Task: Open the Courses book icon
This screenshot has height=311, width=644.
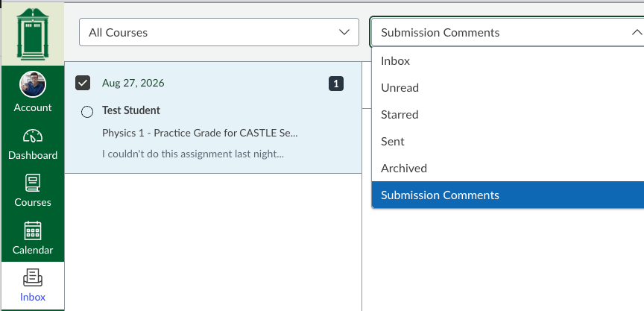Action: pos(33,183)
